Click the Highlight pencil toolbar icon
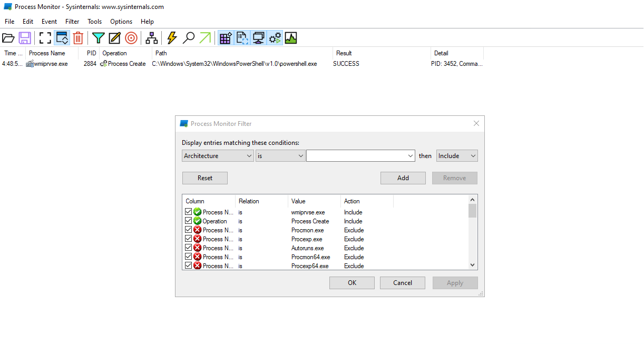This screenshot has width=644, height=344. (114, 38)
